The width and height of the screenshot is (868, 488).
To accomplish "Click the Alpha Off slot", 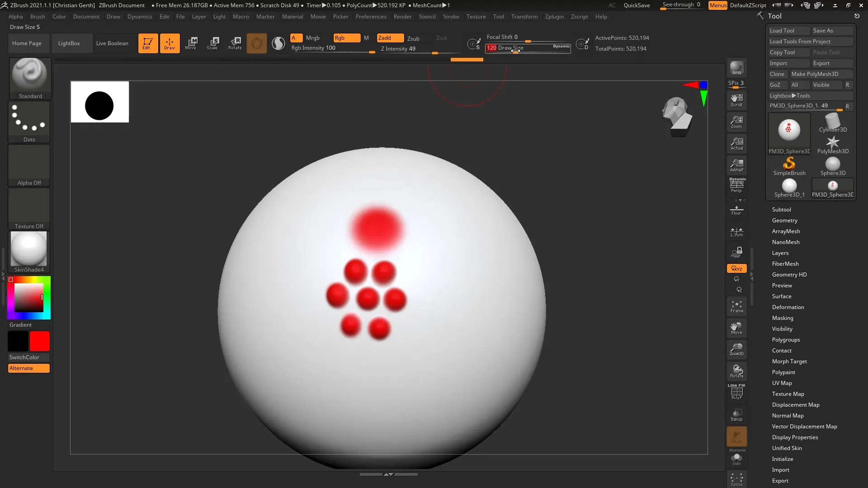I will 29,165.
